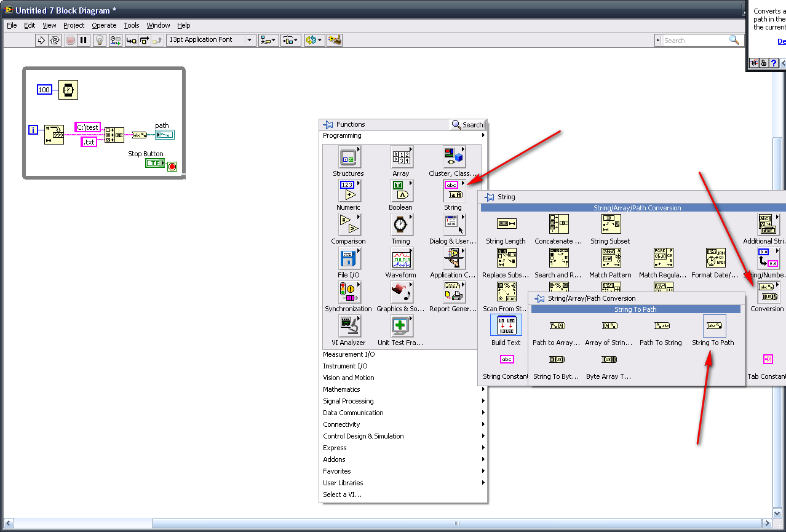The image size is (786, 532).
Task: Expand the Mathematics category
Action: (403, 389)
